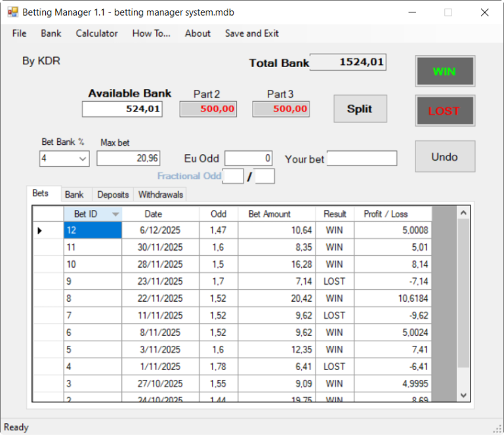
Task: Click the Eu Odd input field
Action: (249, 158)
